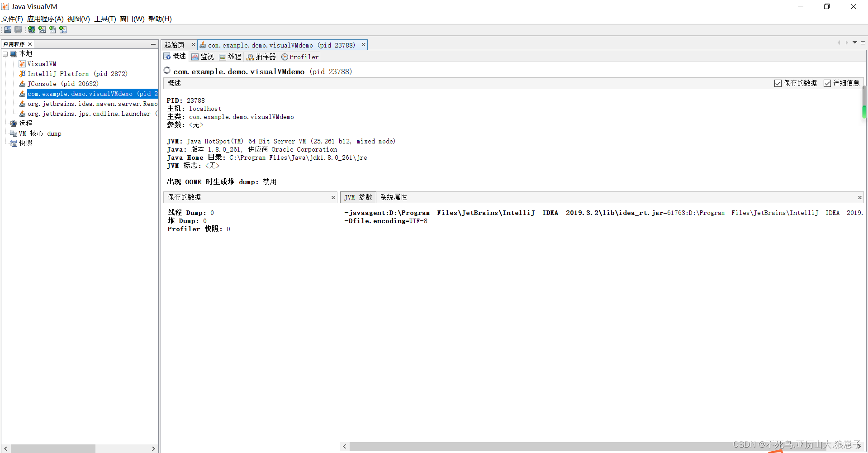Select the add remote host icon

pos(31,30)
